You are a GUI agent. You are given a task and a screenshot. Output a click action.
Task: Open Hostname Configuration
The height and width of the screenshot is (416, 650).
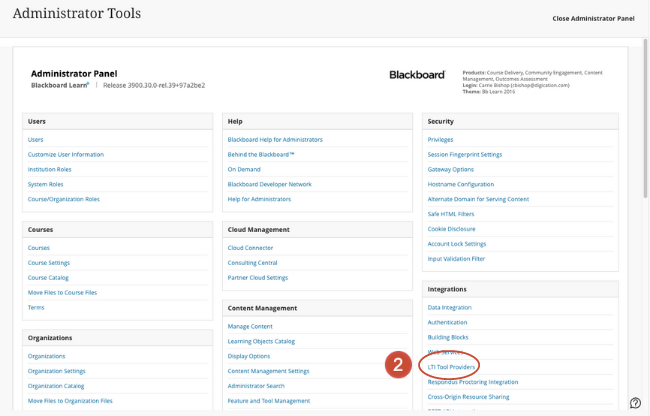pos(461,184)
